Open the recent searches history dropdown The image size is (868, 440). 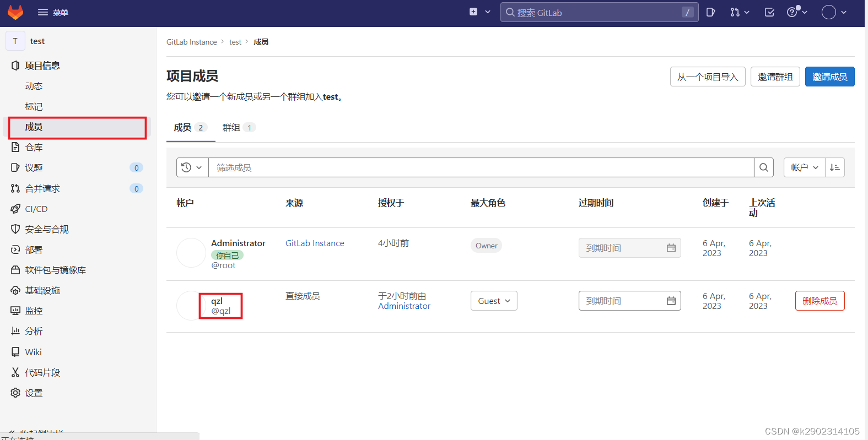(x=192, y=167)
